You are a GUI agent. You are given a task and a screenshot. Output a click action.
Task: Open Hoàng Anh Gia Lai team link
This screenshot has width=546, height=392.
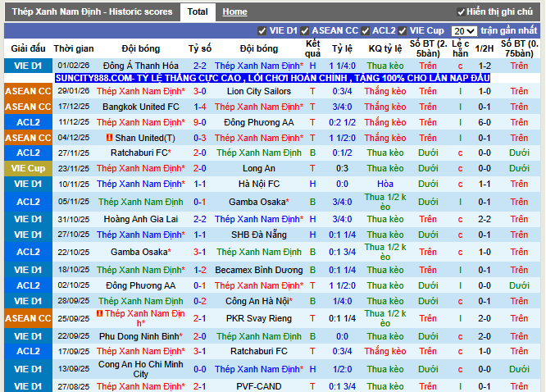click(x=141, y=219)
